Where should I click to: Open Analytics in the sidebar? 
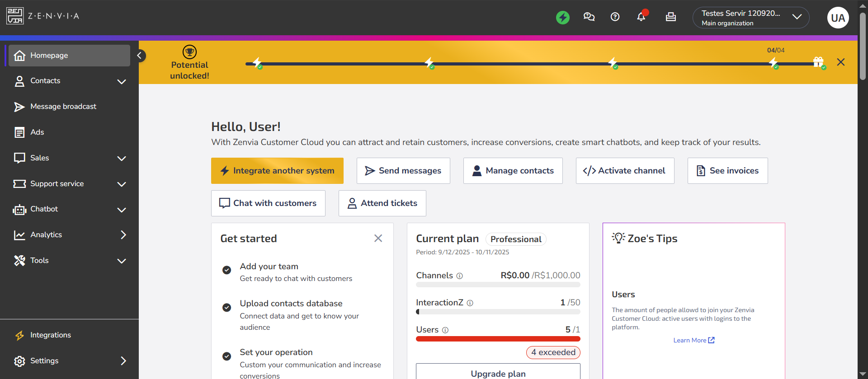[69, 235]
